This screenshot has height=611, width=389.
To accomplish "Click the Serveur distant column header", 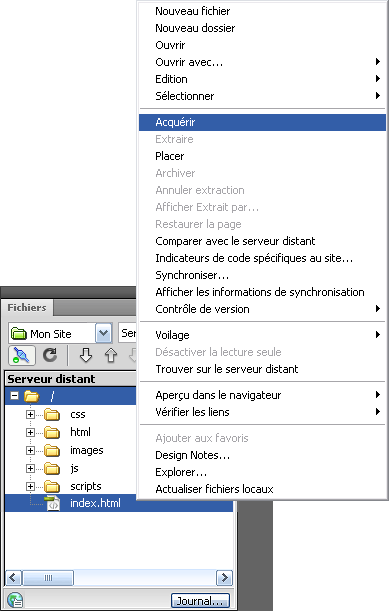I will [71, 379].
